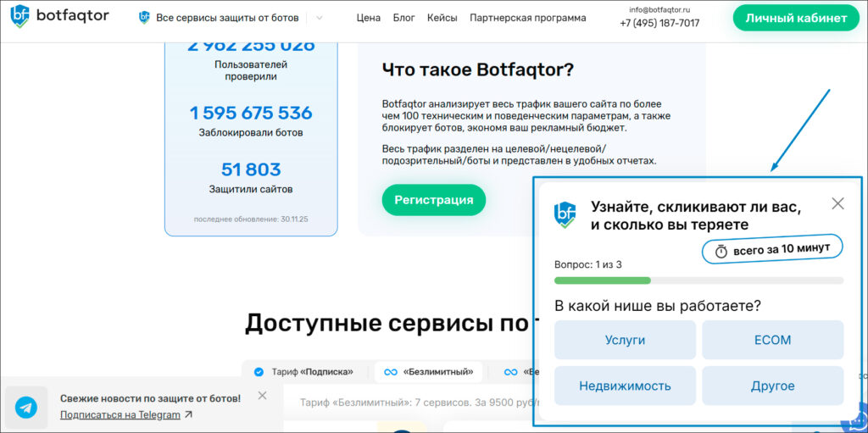Image resolution: width=868 pixels, height=433 pixels.
Task: Switch to tariff tab "Подписка"
Action: (303, 372)
